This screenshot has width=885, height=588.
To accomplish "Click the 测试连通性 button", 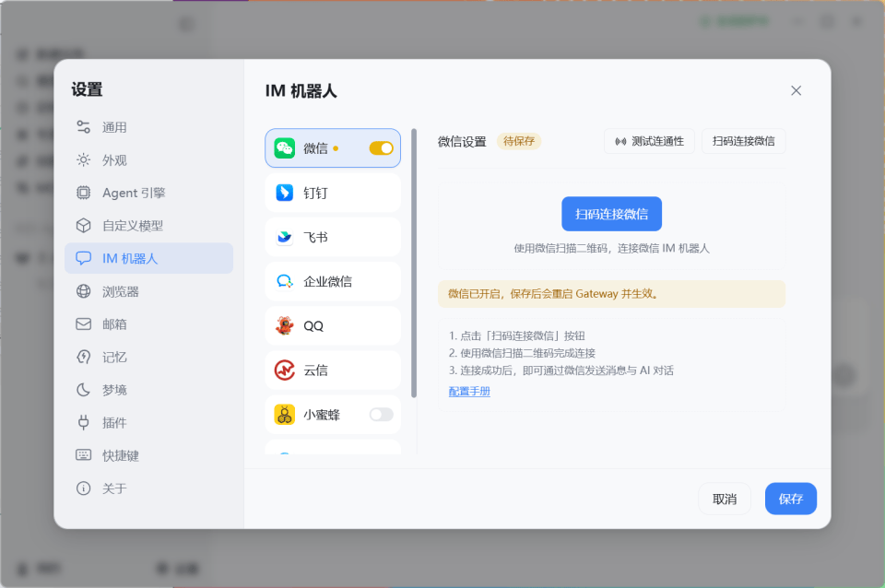I will [649, 141].
